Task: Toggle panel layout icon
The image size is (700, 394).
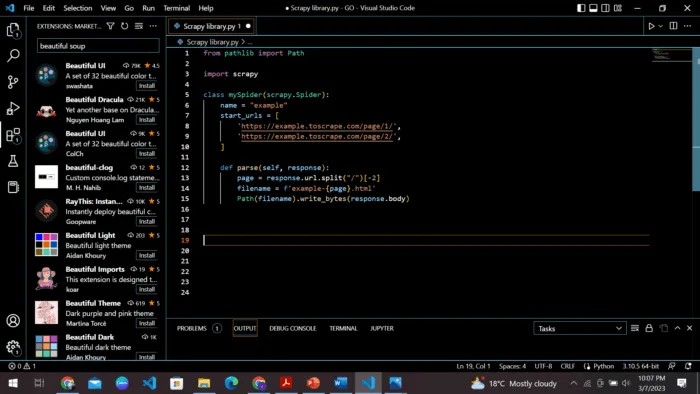Action: pos(593,8)
